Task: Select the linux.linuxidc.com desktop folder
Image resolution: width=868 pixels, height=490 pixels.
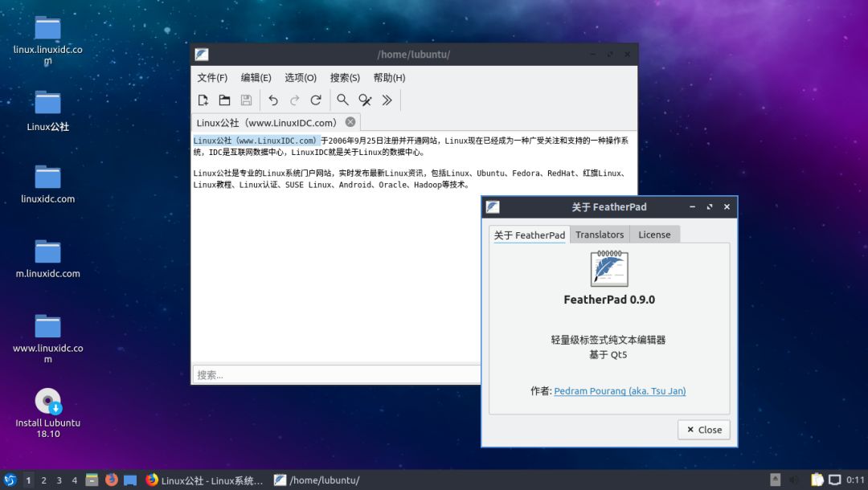Action: (47, 40)
